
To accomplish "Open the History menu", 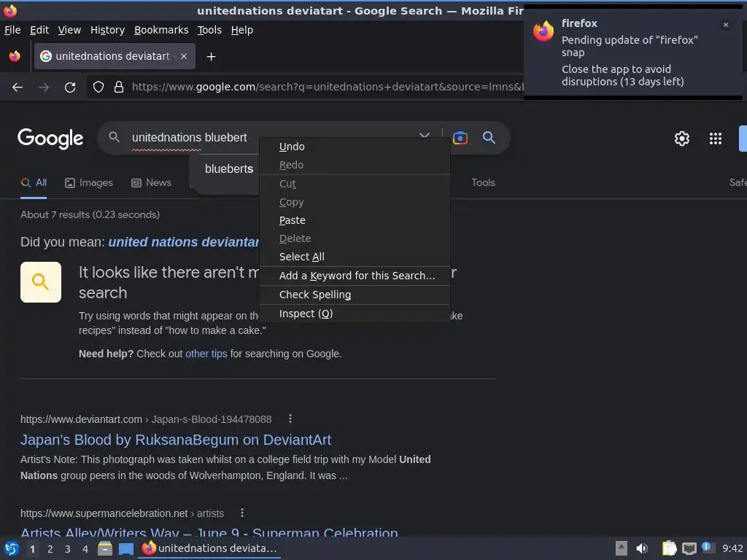I will coord(108,30).
